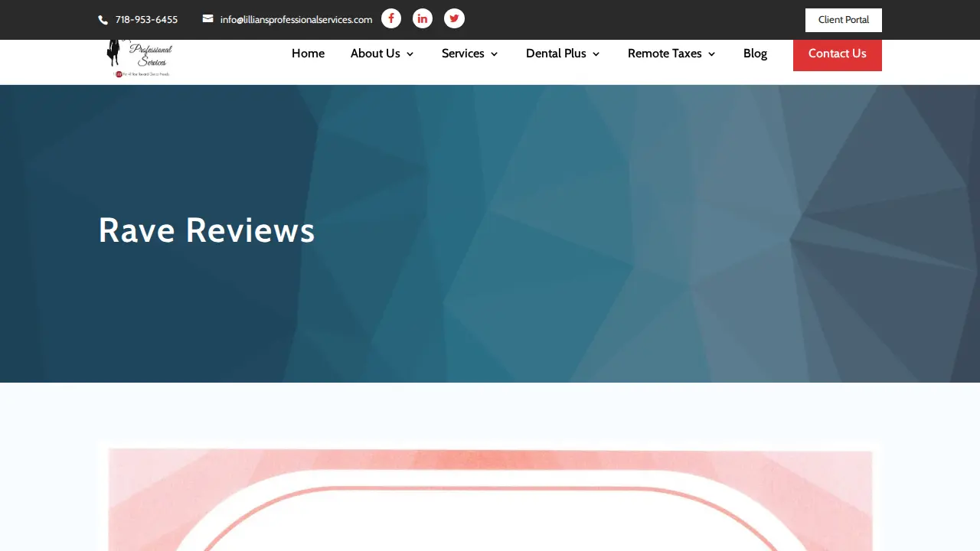Screen dimensions: 980x551
Task: Go to the Home menu item
Action: [x=308, y=54]
